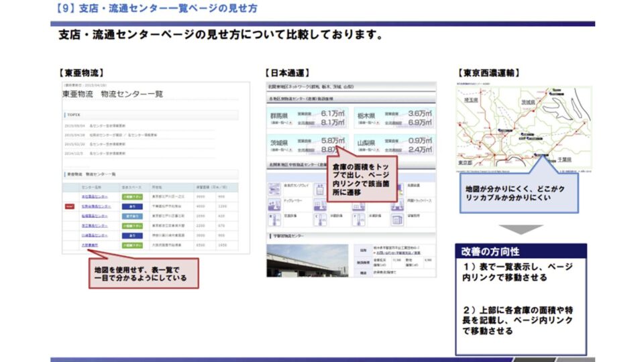Click the red NEW badge in the center table

point(69,206)
